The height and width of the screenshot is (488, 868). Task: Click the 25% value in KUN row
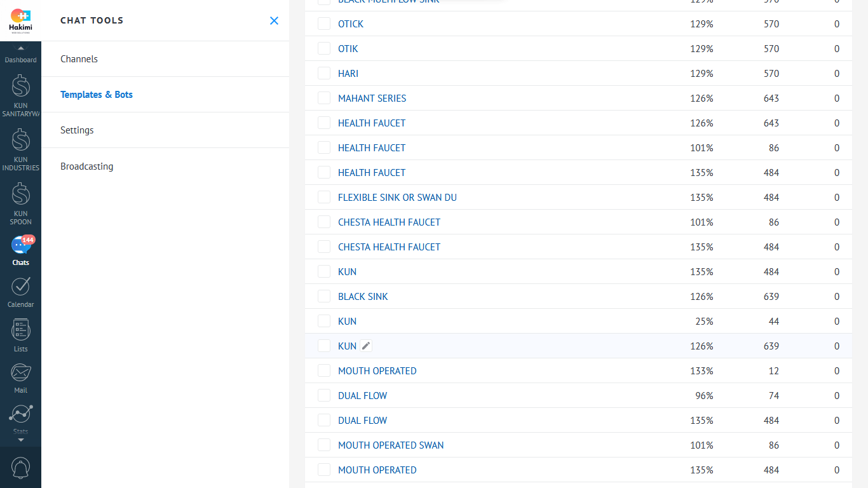704,322
